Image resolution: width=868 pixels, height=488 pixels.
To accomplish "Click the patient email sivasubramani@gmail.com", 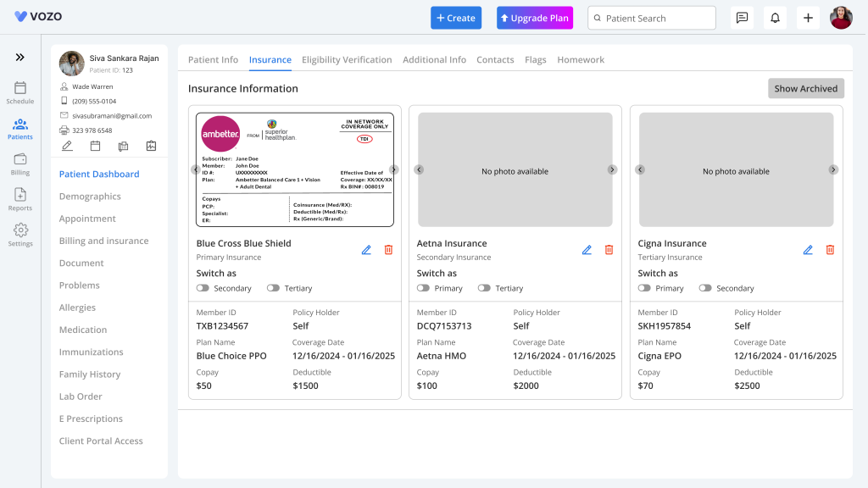I will click(112, 115).
